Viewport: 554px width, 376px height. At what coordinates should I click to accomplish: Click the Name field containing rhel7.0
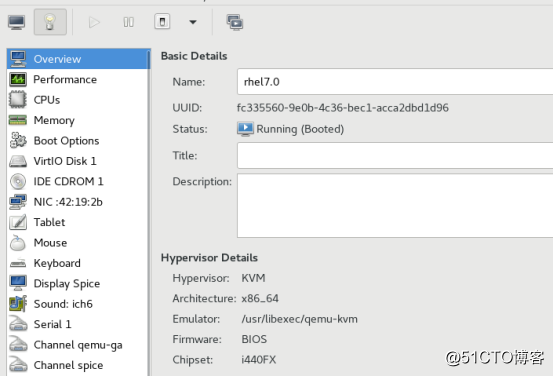[395, 82]
